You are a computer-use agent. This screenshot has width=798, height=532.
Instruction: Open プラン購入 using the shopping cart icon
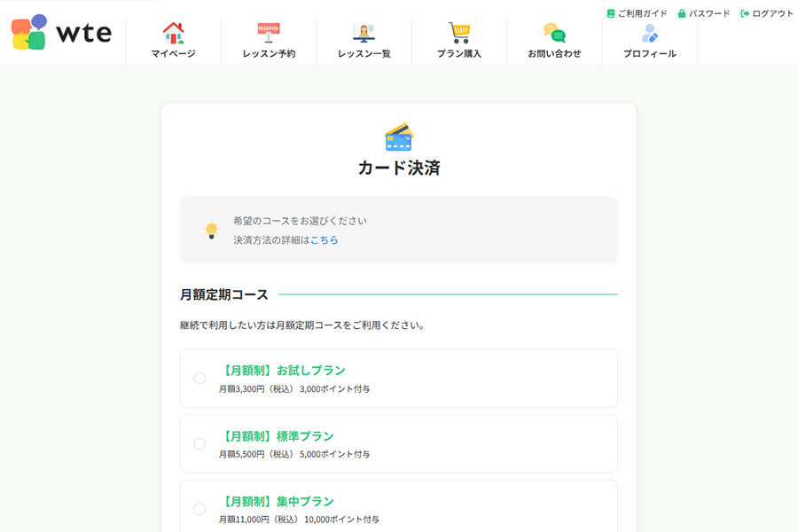click(x=459, y=30)
